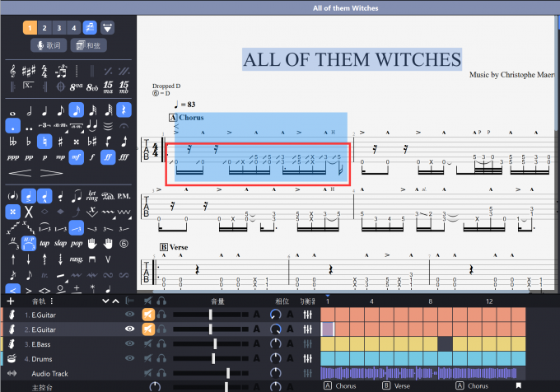Adjust the Drums volume slider
This screenshot has width=560, height=392.
214,358
